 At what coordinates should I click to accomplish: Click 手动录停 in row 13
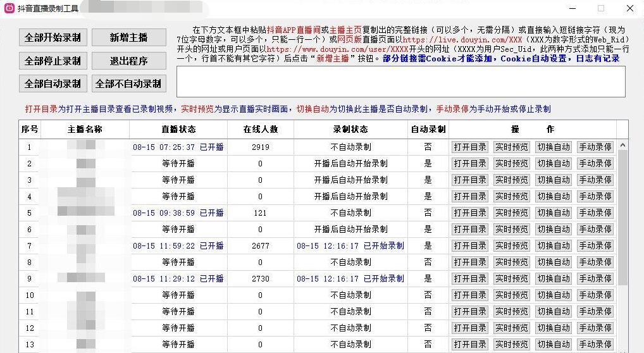click(x=595, y=344)
